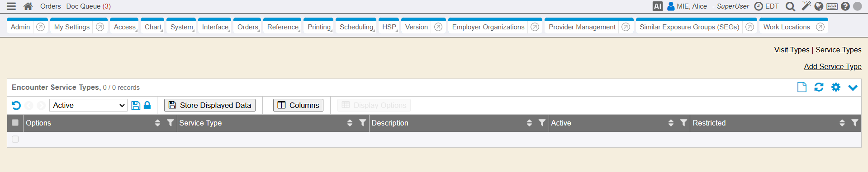Open the Active status dropdown
Screen dimensions: 868x172
click(88, 105)
